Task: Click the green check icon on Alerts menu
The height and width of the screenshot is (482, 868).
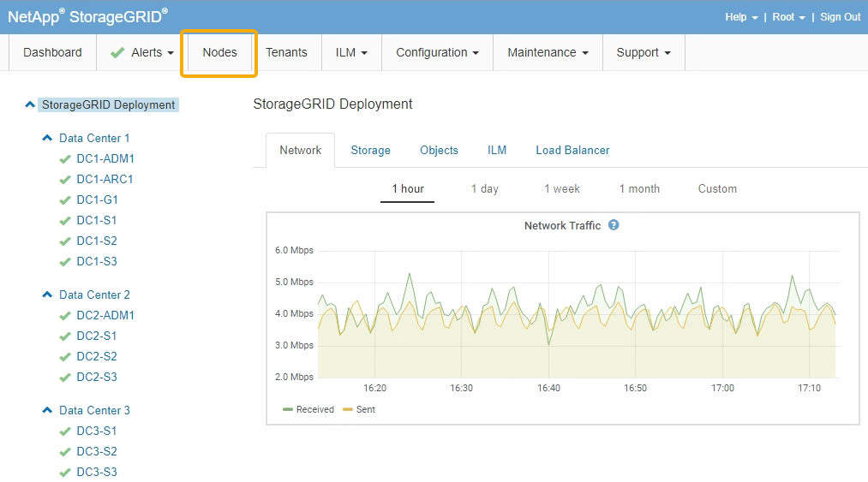Action: [x=118, y=53]
